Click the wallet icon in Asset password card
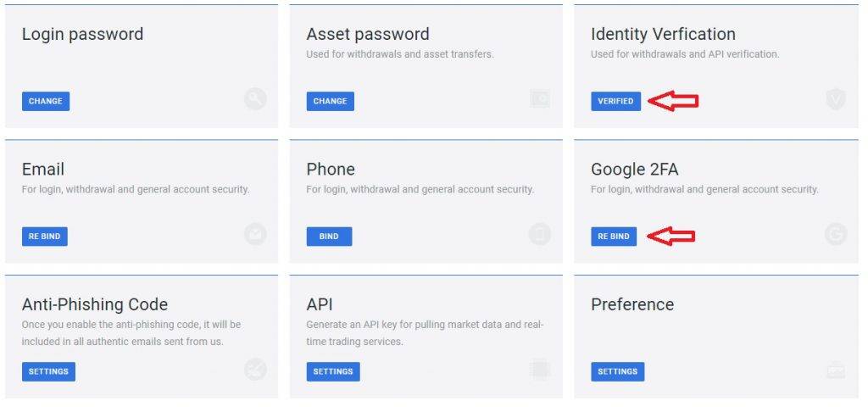868x407 pixels. point(540,100)
